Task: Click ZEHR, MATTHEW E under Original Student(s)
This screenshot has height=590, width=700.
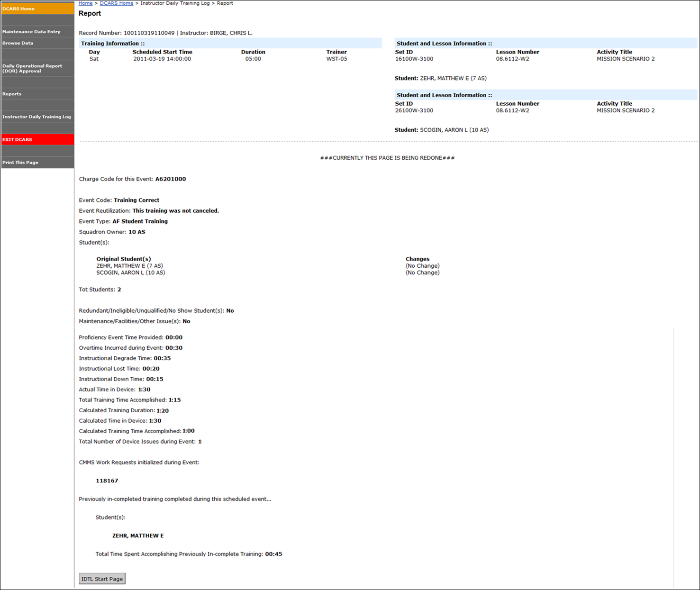Action: (x=129, y=266)
